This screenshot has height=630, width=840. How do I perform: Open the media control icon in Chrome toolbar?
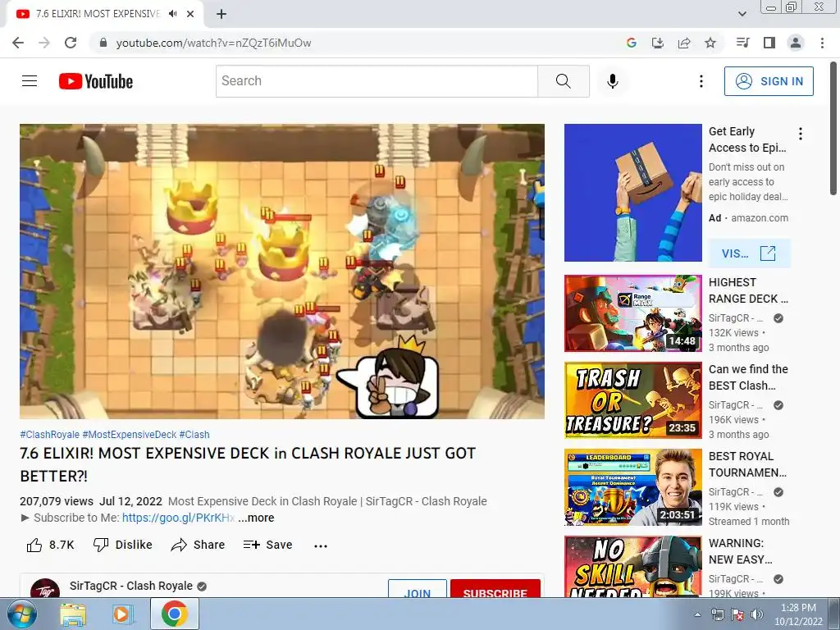click(x=743, y=43)
